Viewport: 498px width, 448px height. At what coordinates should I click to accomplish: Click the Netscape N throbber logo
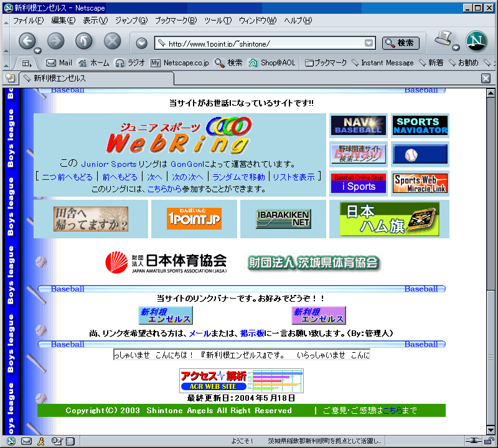pyautogui.click(x=476, y=41)
